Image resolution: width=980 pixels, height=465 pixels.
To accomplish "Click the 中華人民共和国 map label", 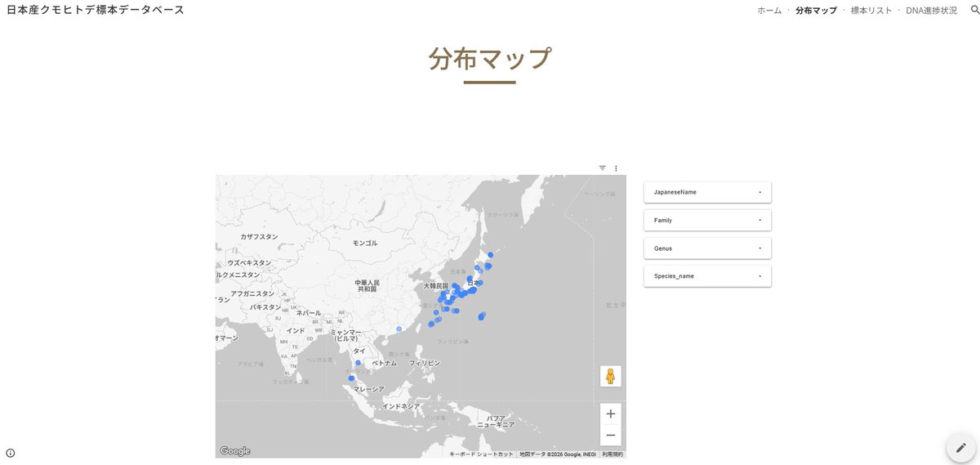I will 367,285.
